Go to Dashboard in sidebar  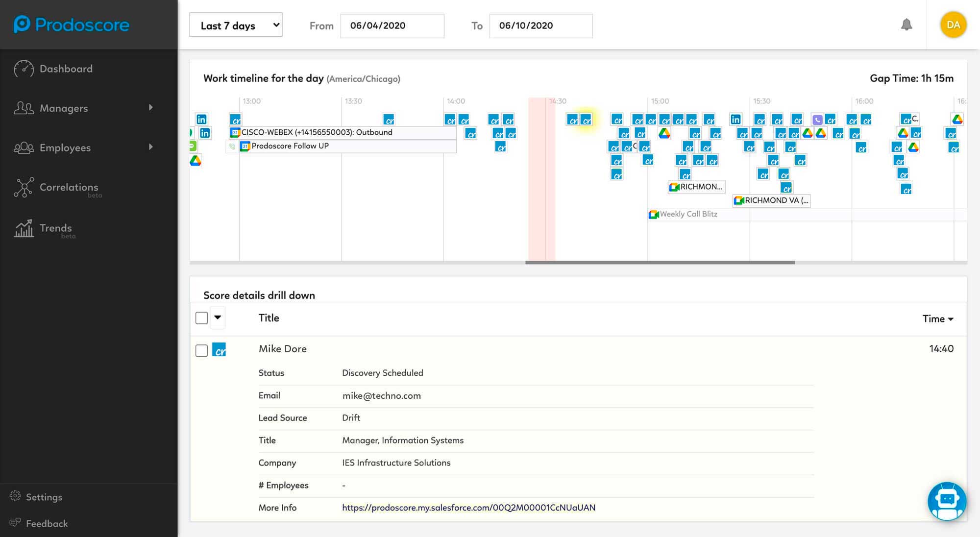click(66, 69)
